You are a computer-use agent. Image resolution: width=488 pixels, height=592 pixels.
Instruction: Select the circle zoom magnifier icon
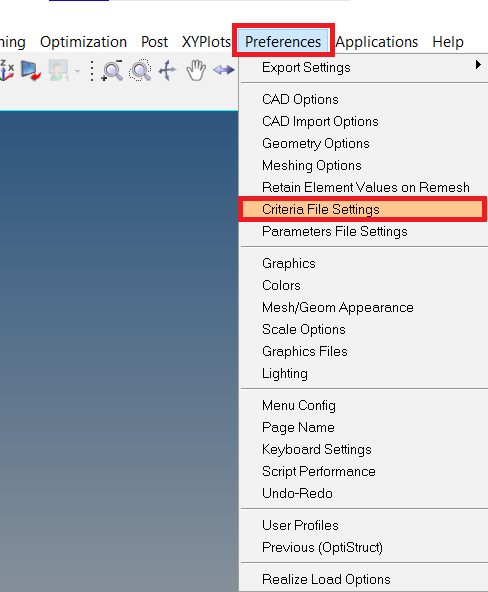coord(140,70)
